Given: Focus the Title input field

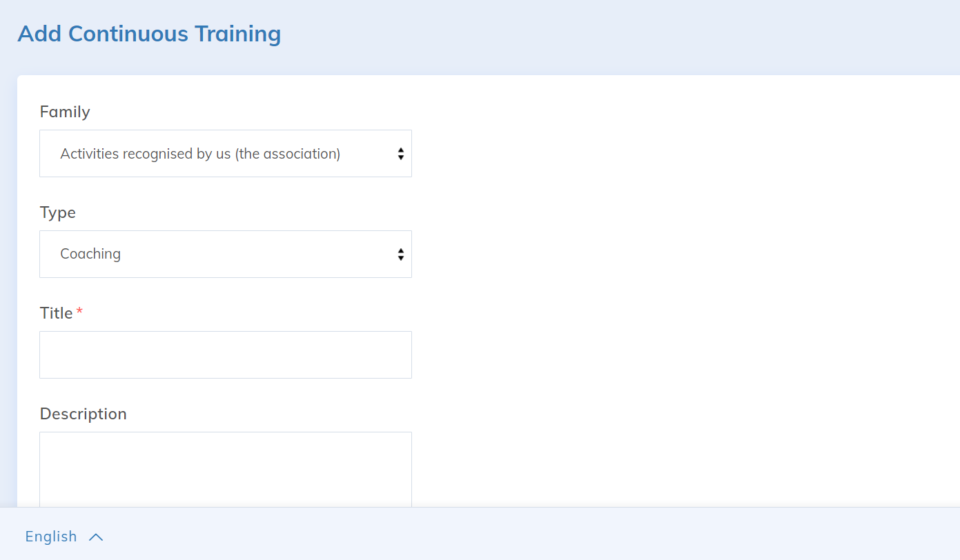Looking at the screenshot, I should pos(225,355).
